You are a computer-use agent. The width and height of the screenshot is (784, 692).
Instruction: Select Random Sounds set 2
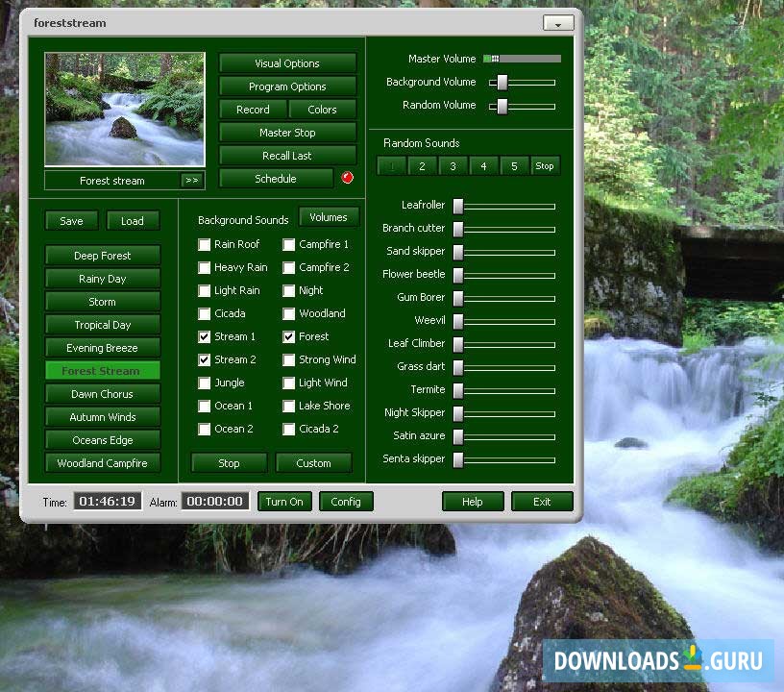click(422, 166)
